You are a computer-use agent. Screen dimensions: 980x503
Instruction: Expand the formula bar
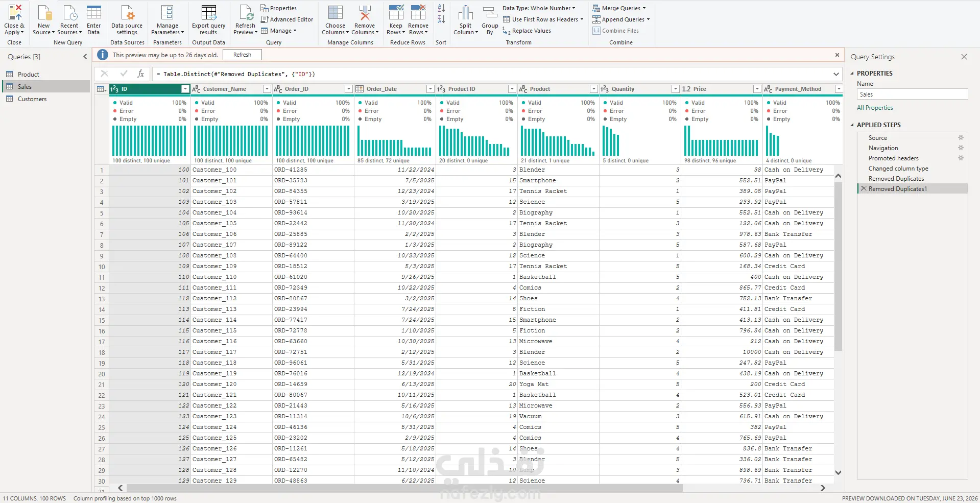(836, 74)
